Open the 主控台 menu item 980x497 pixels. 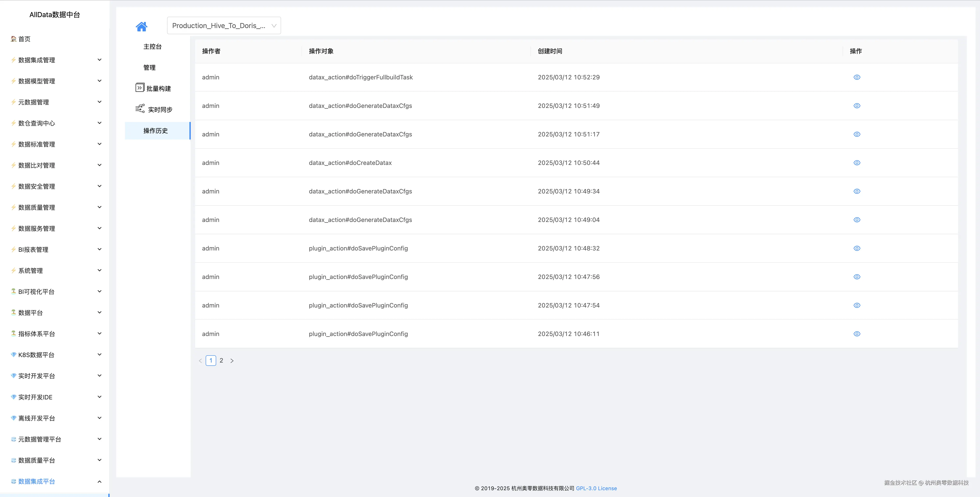click(x=152, y=46)
